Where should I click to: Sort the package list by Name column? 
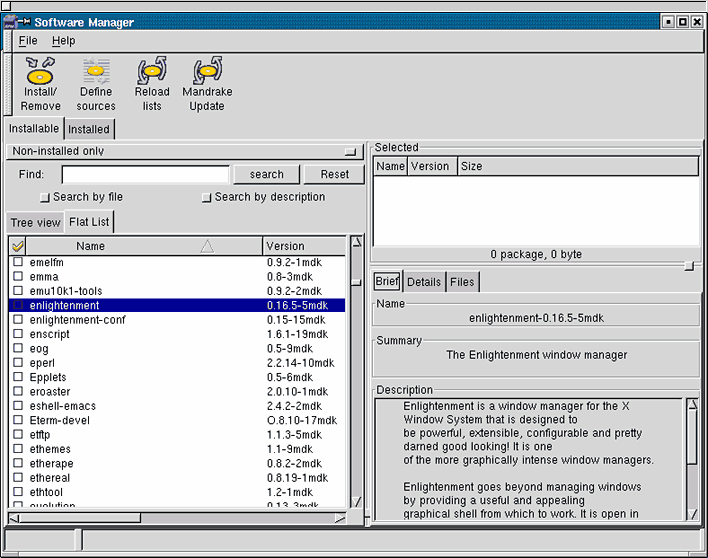(x=144, y=246)
